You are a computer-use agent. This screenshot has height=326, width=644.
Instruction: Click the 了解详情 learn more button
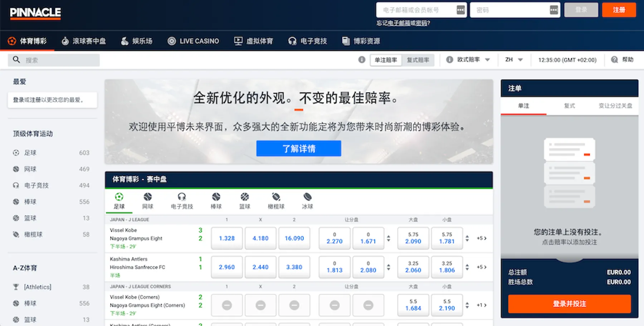tap(299, 148)
